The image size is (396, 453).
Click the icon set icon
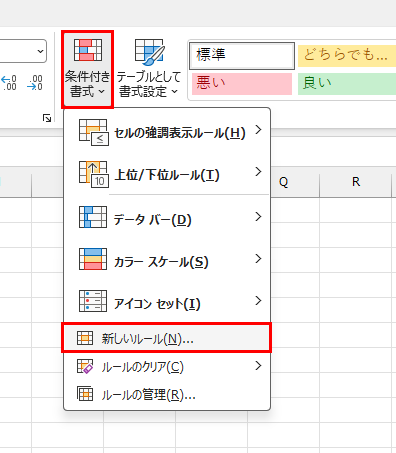click(x=93, y=301)
